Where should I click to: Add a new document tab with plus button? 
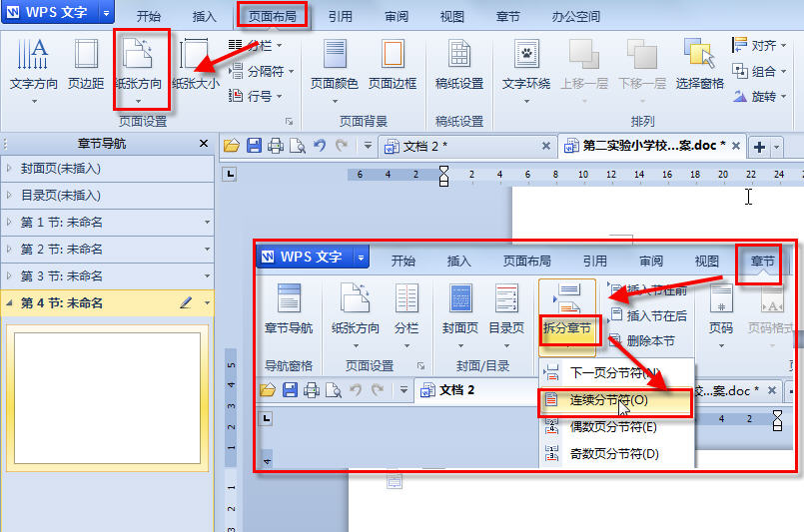pyautogui.click(x=759, y=148)
